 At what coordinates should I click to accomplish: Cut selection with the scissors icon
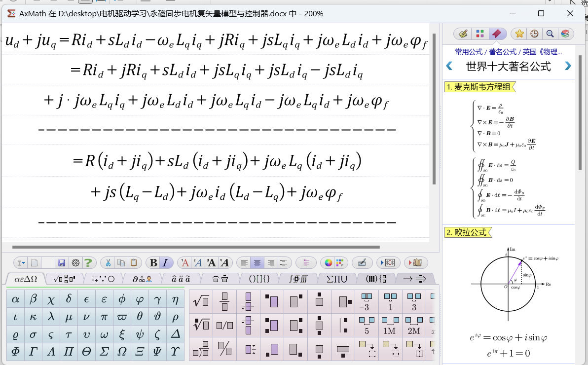click(x=108, y=263)
